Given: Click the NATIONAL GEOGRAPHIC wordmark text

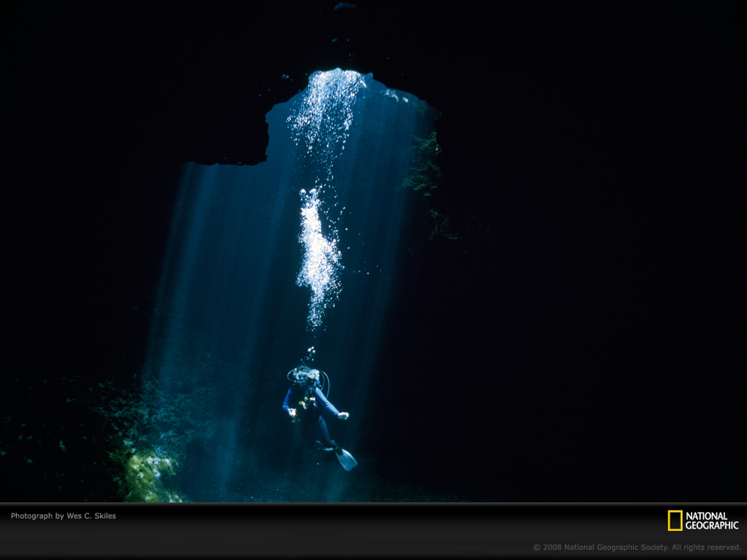Looking at the screenshot, I should click(711, 521).
